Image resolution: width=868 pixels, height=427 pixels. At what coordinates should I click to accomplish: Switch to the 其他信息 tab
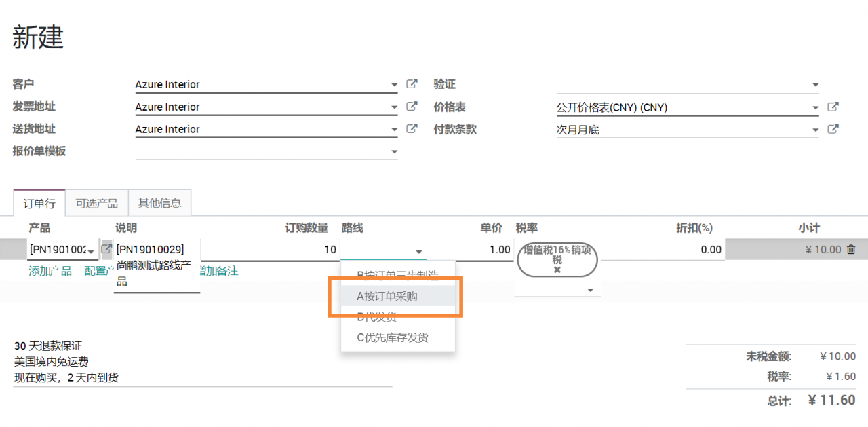159,203
